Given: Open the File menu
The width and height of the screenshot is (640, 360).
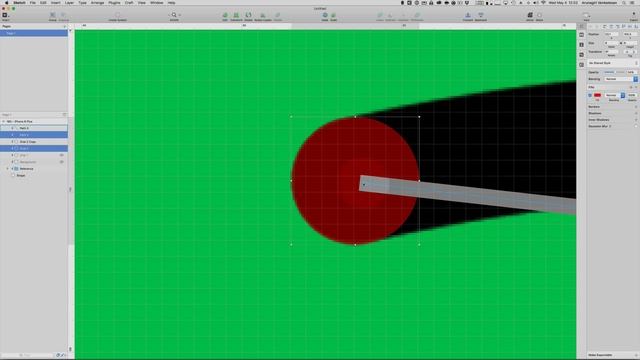Looking at the screenshot, I should tap(33, 2).
